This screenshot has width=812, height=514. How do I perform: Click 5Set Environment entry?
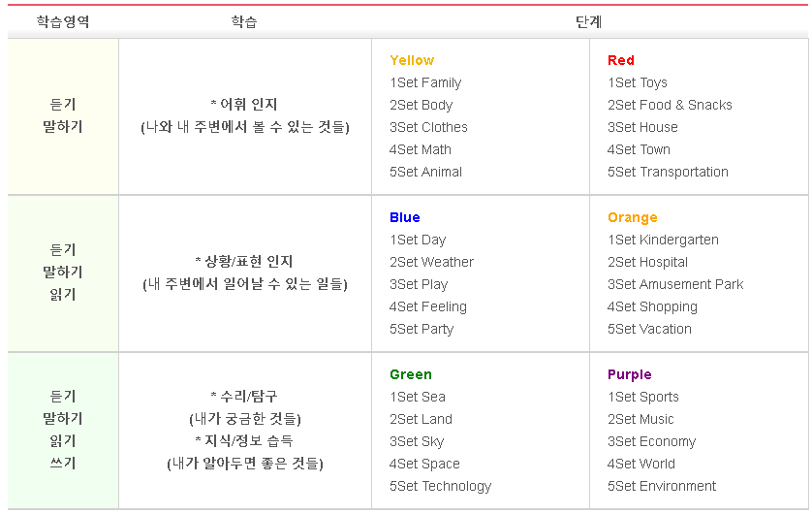(x=661, y=487)
